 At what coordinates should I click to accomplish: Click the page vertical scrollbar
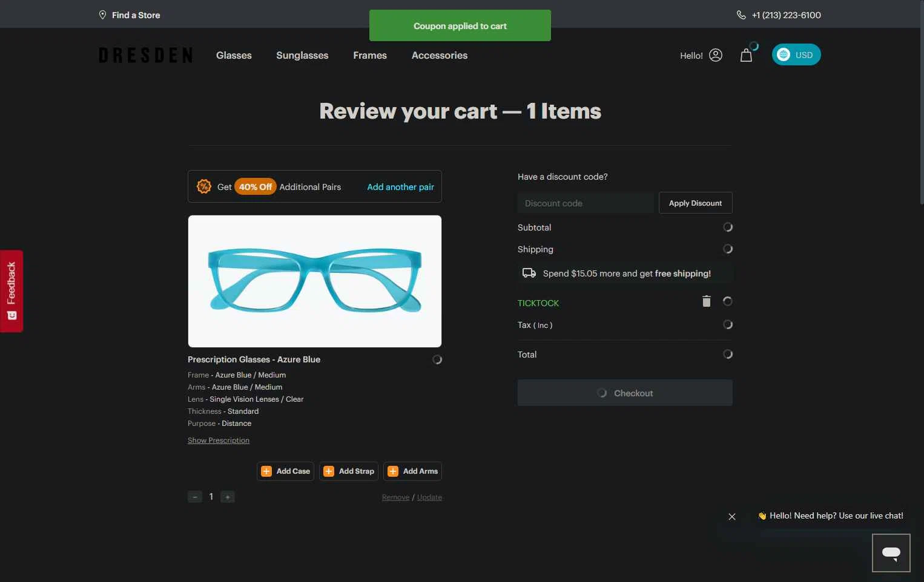pyautogui.click(x=921, y=103)
